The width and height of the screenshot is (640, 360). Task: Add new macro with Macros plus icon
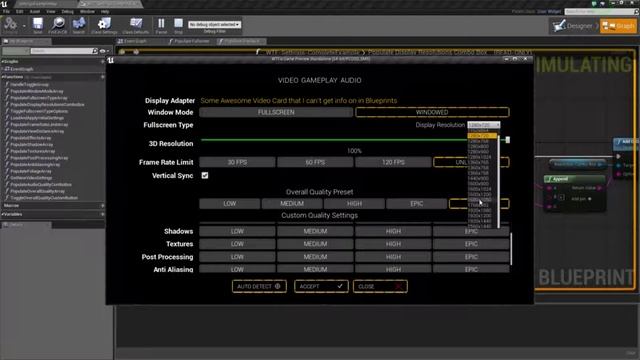102,205
